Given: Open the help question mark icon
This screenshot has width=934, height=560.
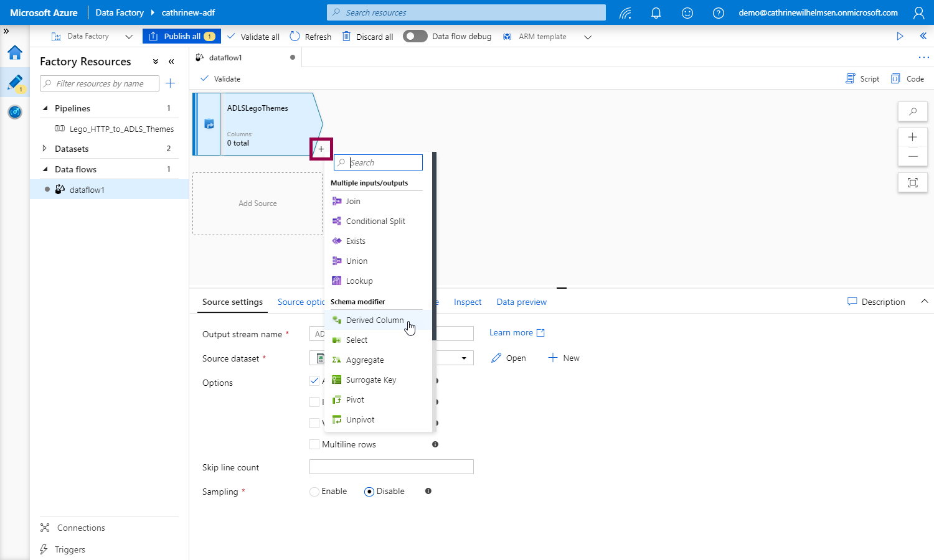Looking at the screenshot, I should (718, 13).
